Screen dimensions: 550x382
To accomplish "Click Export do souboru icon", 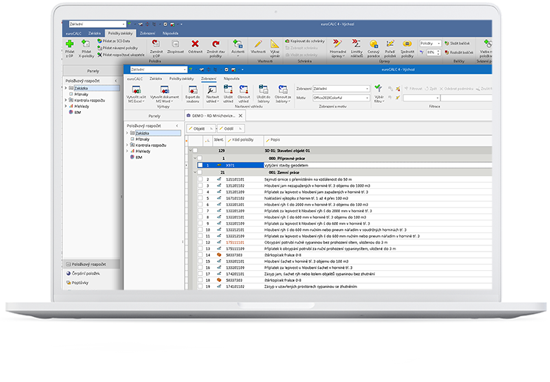I will (192, 89).
